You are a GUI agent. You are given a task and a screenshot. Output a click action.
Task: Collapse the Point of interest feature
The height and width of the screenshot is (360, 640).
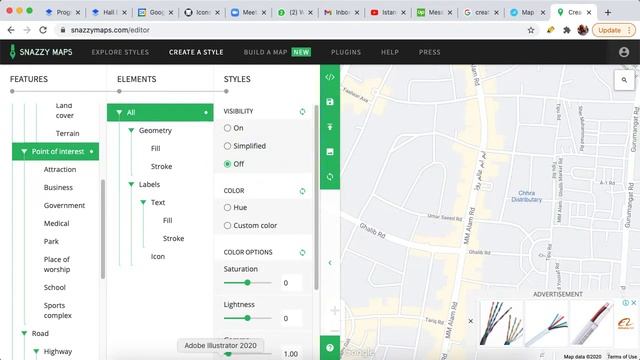click(x=24, y=152)
